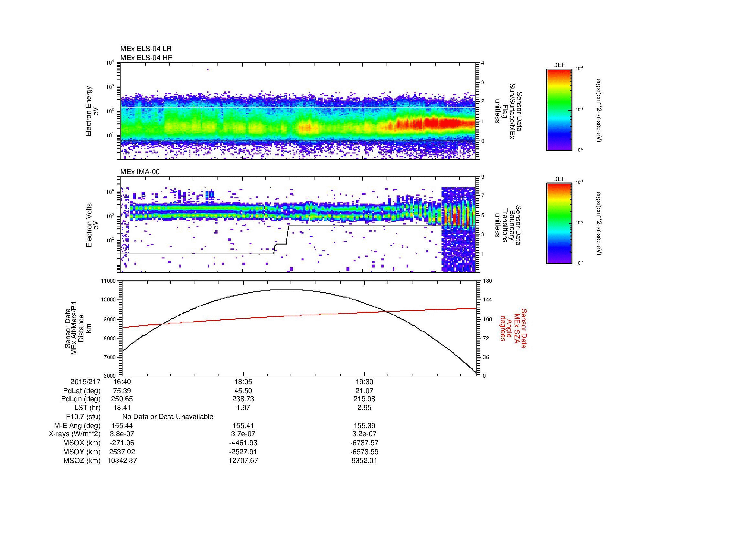Click the time tick '16:40'
Image resolution: width=756 pixels, height=534 pixels.
(x=122, y=382)
